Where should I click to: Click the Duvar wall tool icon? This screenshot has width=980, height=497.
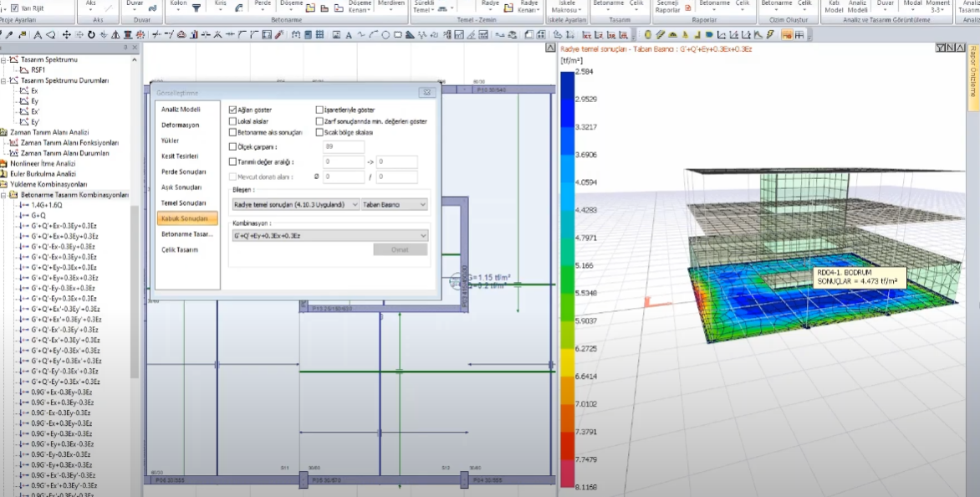(152, 8)
